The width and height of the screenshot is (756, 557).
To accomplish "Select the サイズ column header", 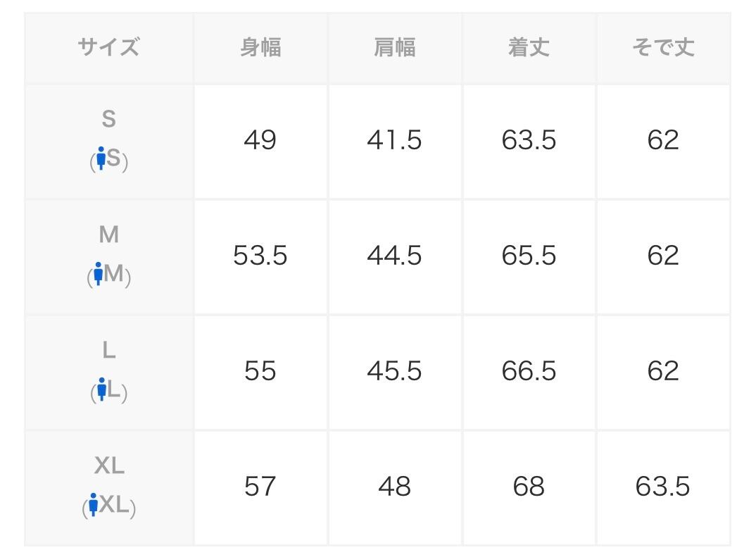I will point(108,48).
